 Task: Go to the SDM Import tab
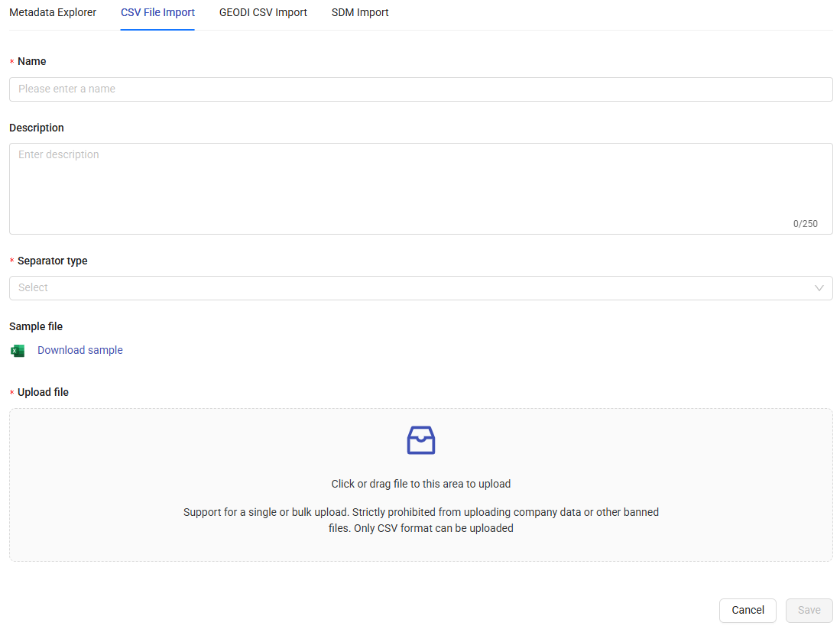[360, 13]
